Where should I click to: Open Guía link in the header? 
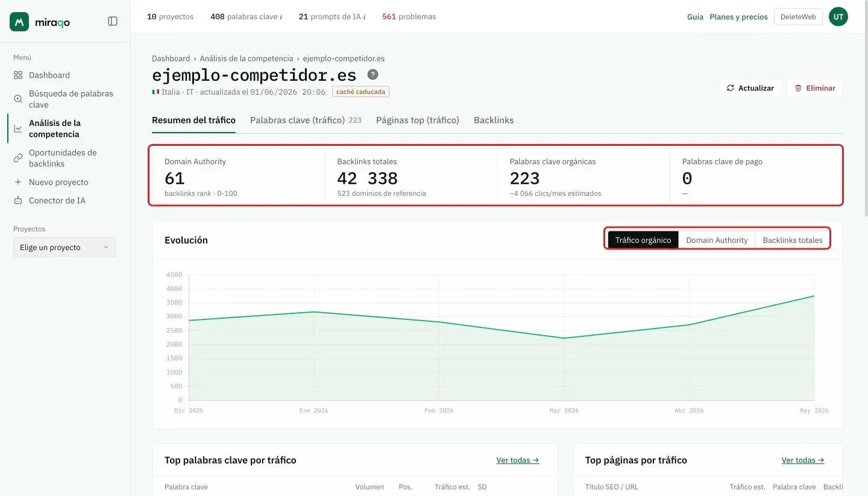695,17
